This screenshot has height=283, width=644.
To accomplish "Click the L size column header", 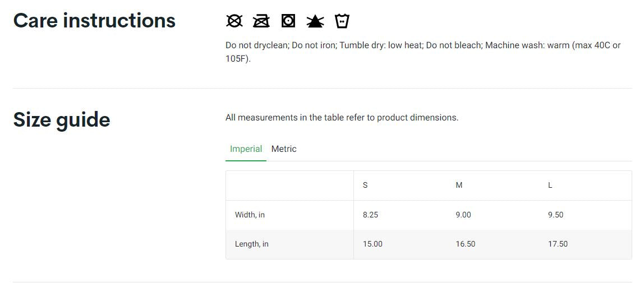I will (x=550, y=185).
